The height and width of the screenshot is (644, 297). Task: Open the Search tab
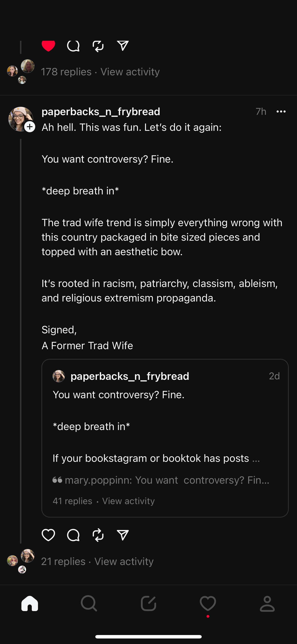coord(89,603)
